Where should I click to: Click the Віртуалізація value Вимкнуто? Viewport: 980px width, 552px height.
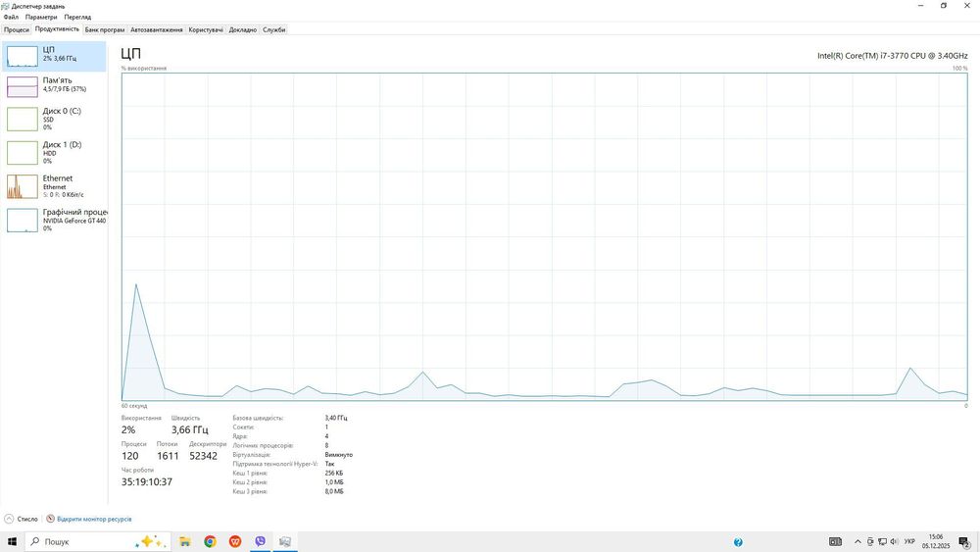339,455
